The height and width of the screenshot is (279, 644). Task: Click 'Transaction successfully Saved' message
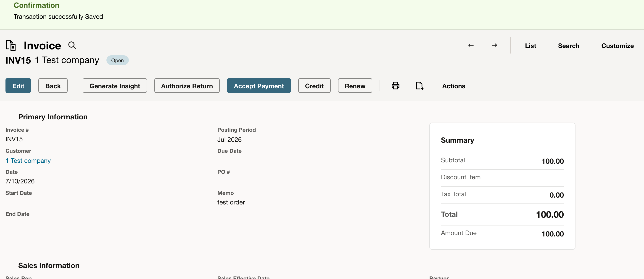58,16
